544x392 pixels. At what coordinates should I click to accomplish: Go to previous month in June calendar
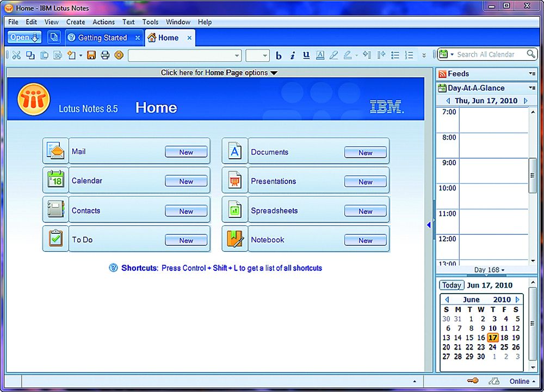[x=447, y=300]
